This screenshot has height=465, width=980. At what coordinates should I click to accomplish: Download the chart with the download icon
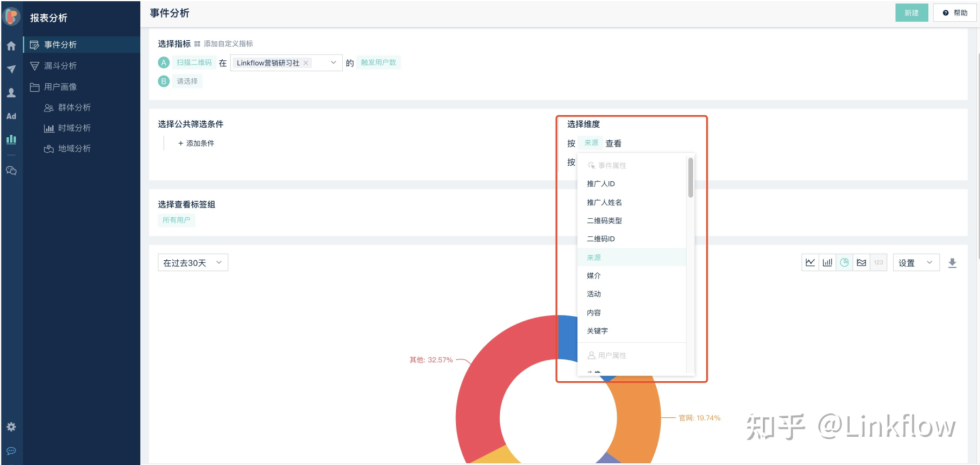(x=952, y=263)
